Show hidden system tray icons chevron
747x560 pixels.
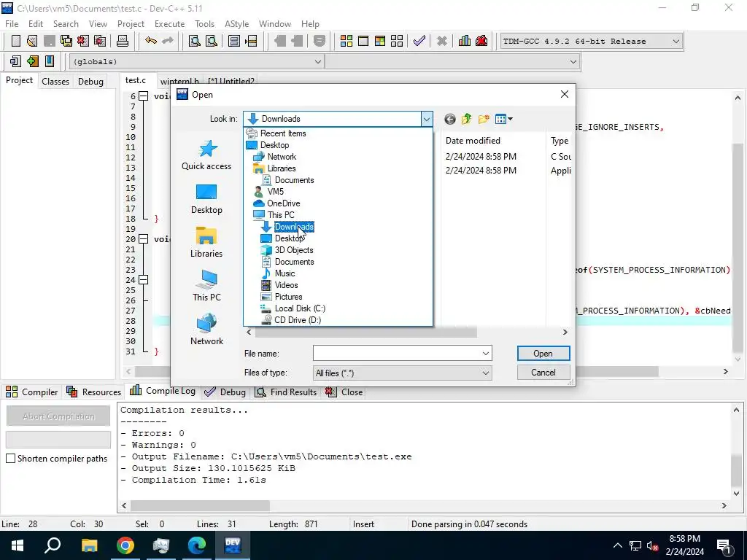(x=617, y=545)
